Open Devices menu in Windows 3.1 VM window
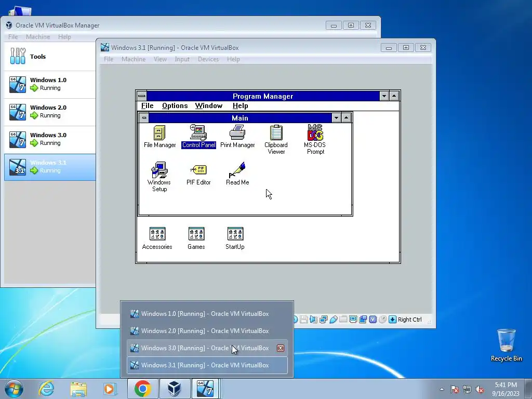Image resolution: width=532 pixels, height=399 pixels. coord(208,59)
